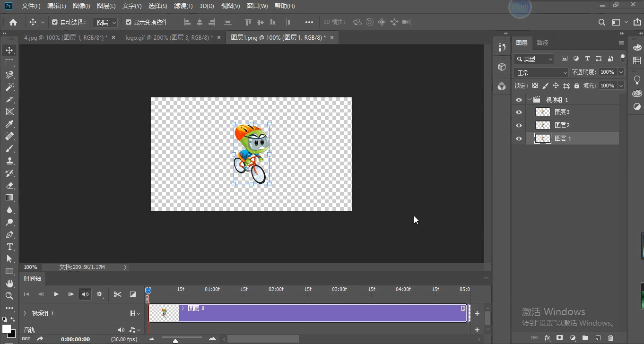Hide the 视频组 1 group visibility
This screenshot has width=644, height=344.
click(519, 100)
